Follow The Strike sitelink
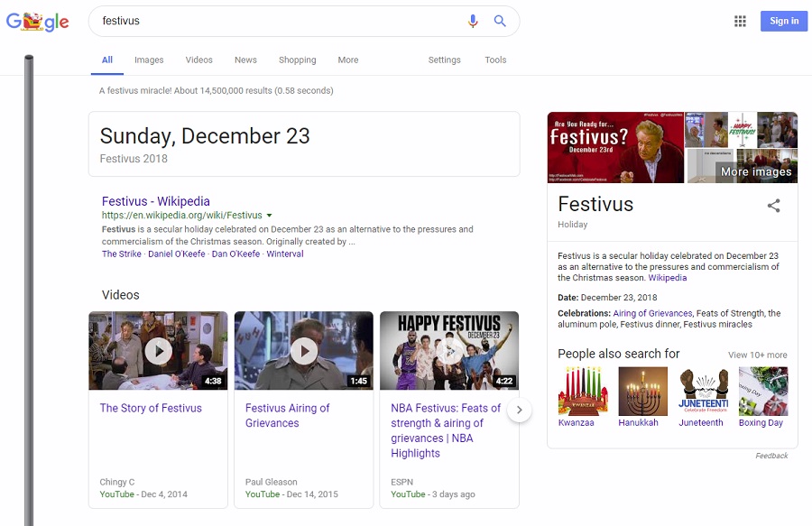 coord(121,254)
